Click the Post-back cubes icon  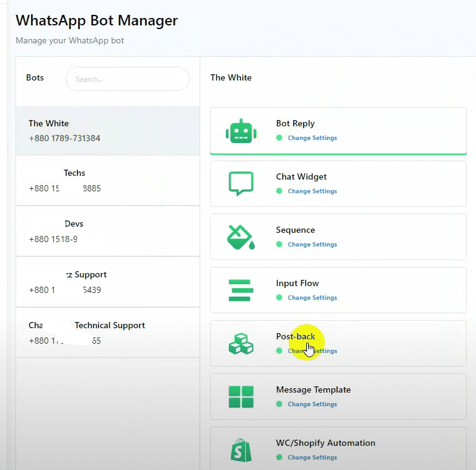click(240, 344)
